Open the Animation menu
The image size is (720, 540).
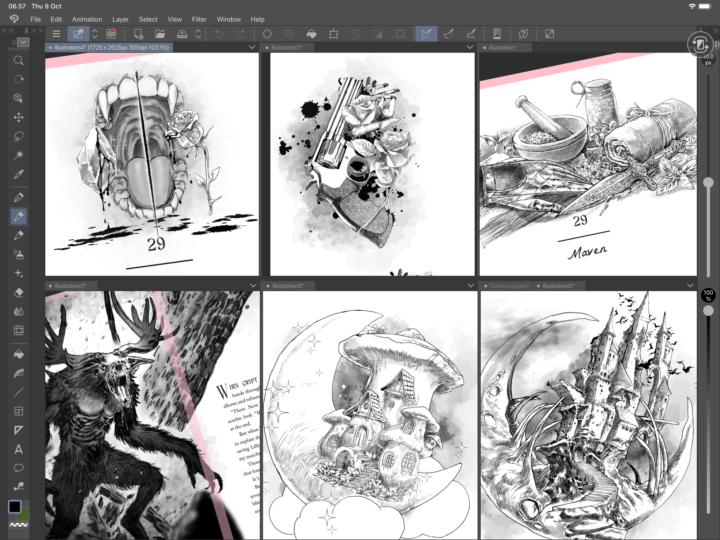coord(87,19)
